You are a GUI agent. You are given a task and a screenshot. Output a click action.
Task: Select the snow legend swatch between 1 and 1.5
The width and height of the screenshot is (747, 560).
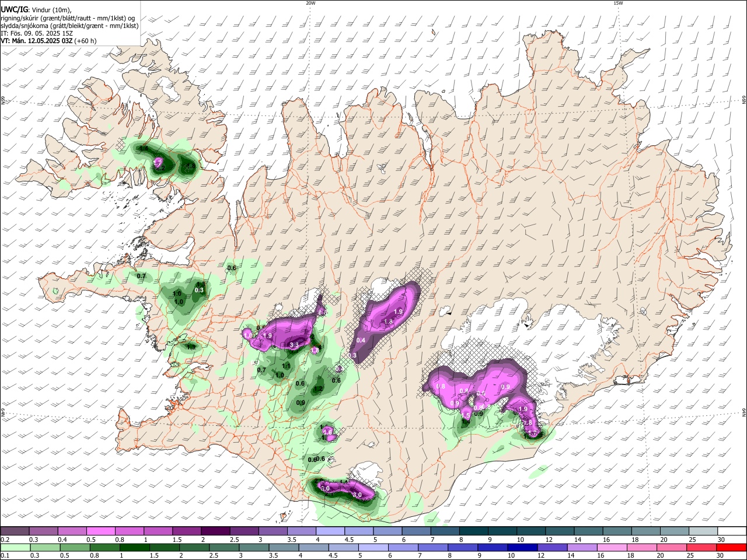pyautogui.click(x=158, y=531)
